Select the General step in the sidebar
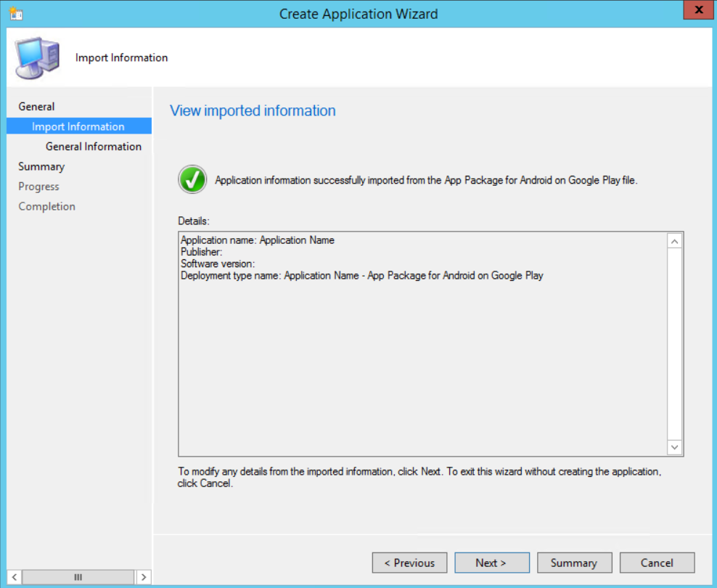The width and height of the screenshot is (717, 588). pos(36,107)
